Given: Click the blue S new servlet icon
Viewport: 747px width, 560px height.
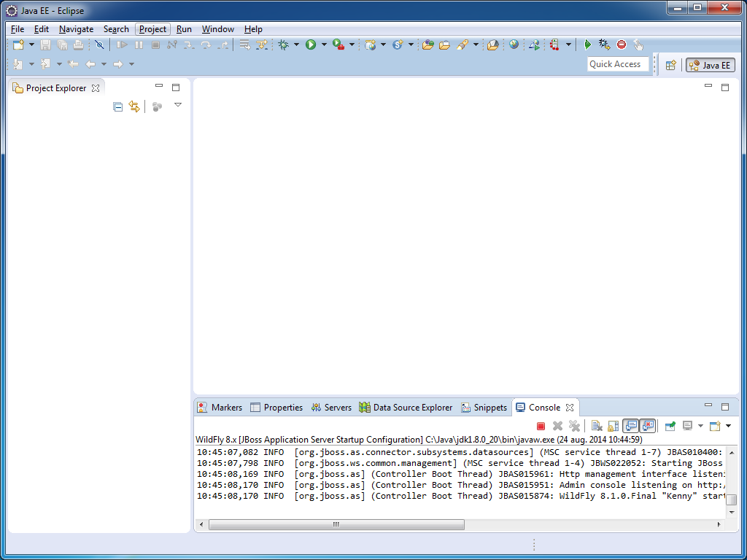Looking at the screenshot, I should pos(398,44).
